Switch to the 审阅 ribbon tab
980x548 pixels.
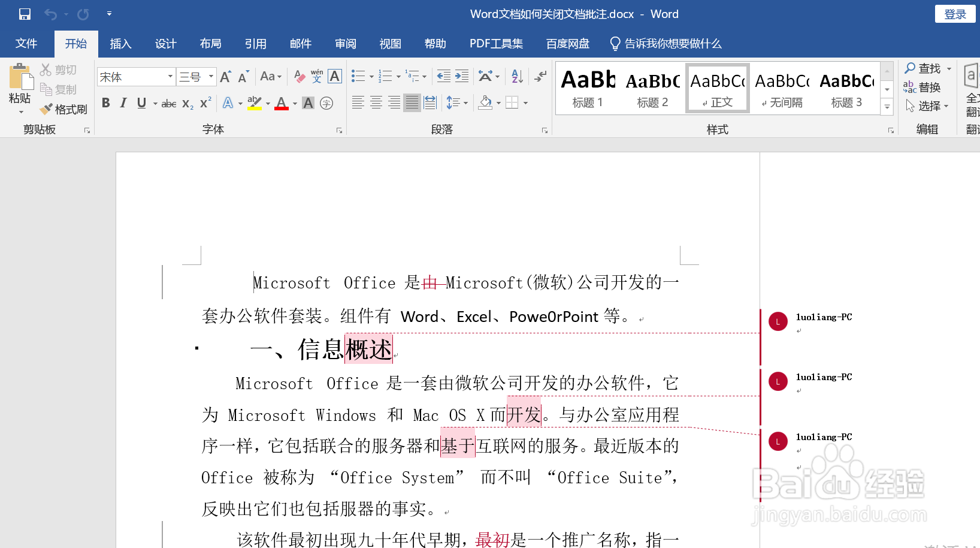click(x=346, y=44)
